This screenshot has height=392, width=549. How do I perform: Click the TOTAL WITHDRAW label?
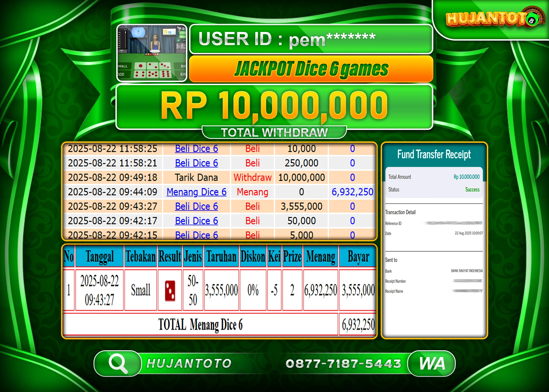click(x=274, y=132)
